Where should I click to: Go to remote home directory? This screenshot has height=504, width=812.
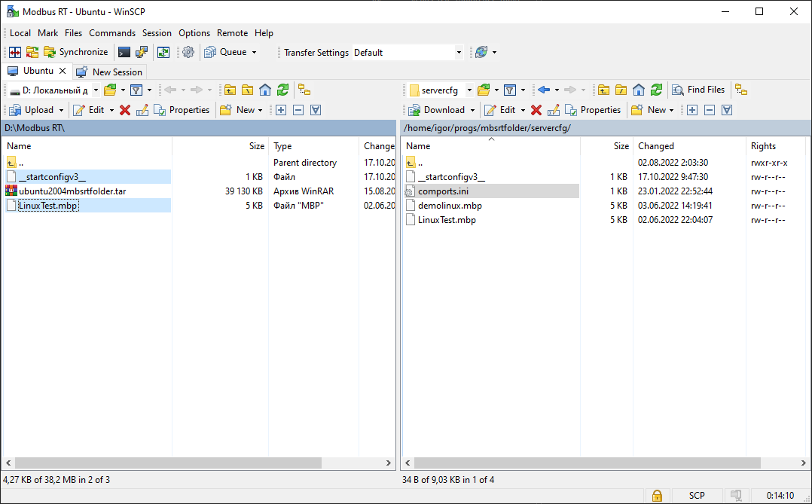[x=639, y=90]
